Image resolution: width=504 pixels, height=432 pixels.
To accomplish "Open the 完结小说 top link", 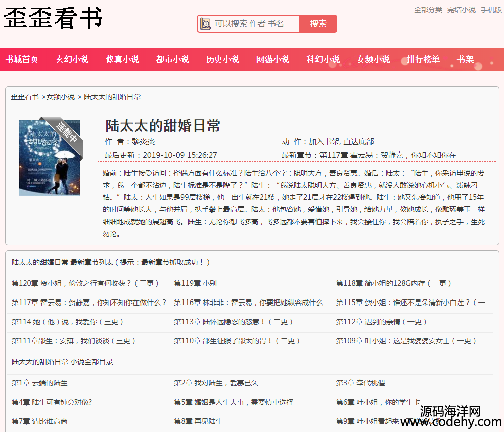I will (461, 10).
